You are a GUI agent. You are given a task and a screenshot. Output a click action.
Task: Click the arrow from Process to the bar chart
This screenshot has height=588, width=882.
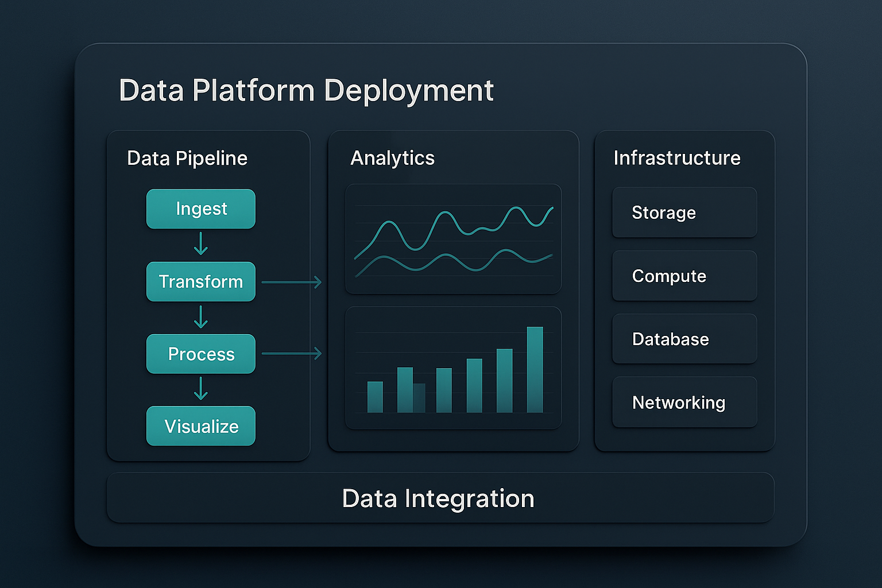point(293,354)
